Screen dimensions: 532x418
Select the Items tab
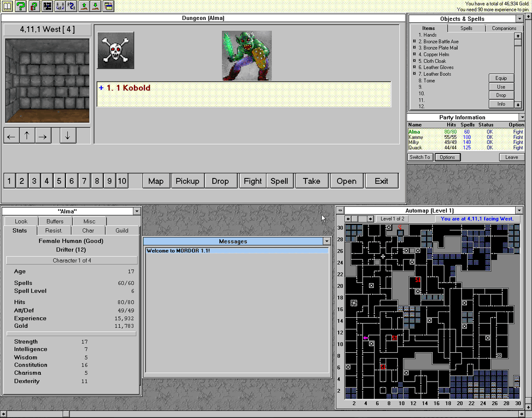click(x=428, y=28)
